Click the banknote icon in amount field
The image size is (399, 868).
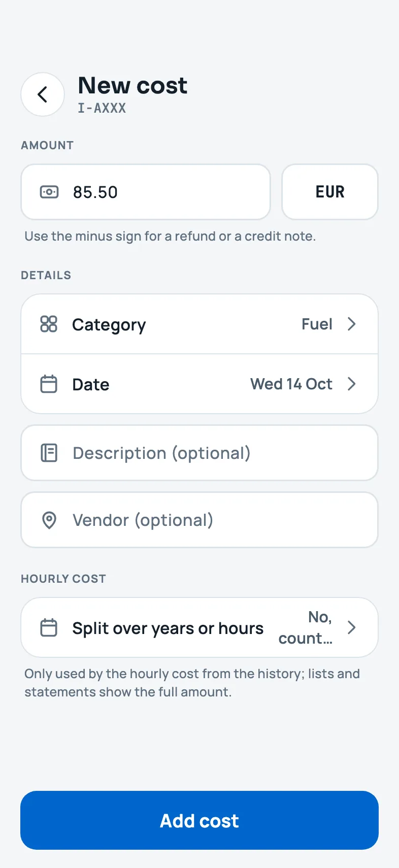(x=49, y=192)
